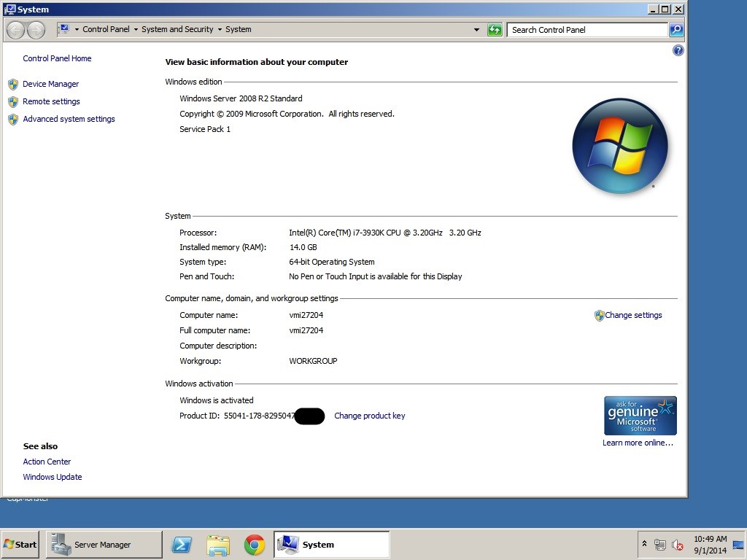Viewport: 747px width, 560px height.
Task: Click Learn more online link
Action: [x=638, y=443]
